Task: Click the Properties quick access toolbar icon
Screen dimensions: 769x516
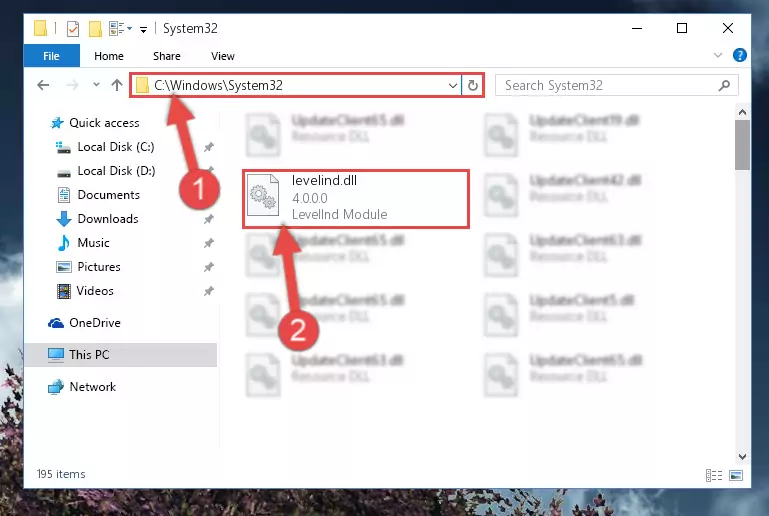Action: click(x=73, y=29)
